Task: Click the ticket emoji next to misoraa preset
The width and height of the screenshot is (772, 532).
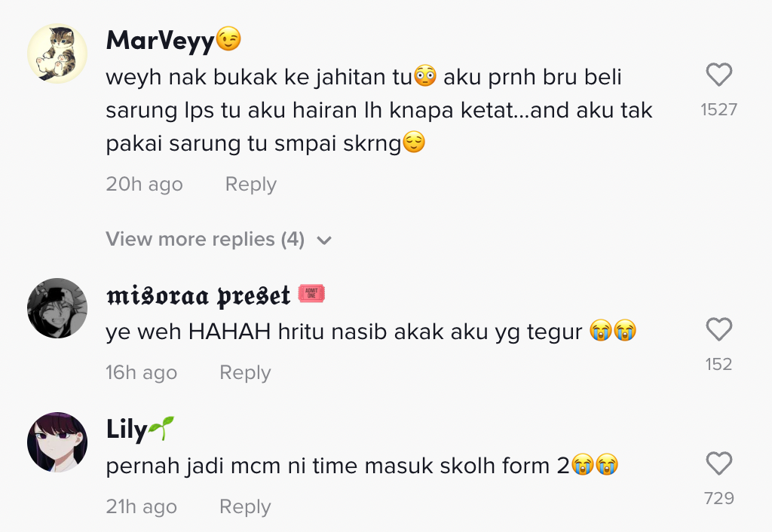Action: point(311,293)
